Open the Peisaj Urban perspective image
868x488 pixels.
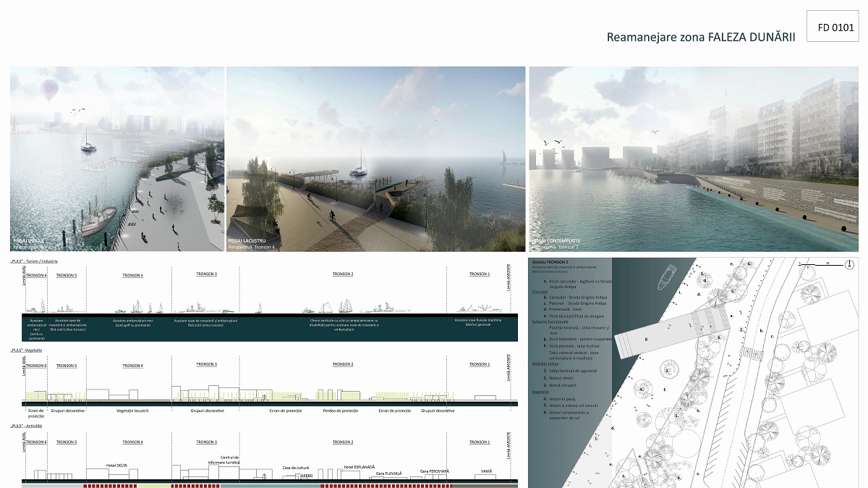point(117,159)
